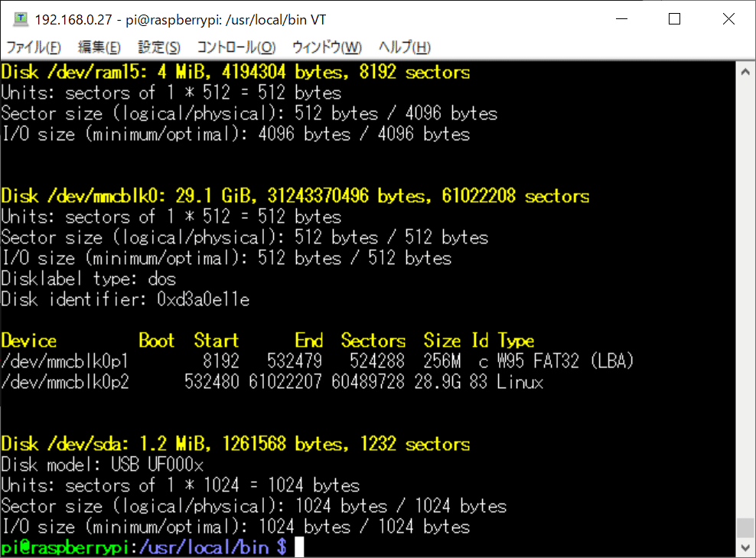
Task: Click the '532479' end value
Action: pyautogui.click(x=295, y=361)
